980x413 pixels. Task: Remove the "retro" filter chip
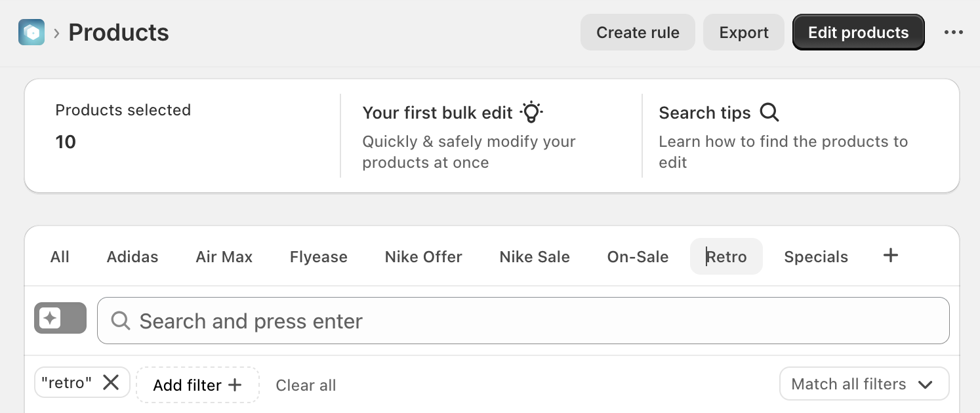click(x=111, y=383)
